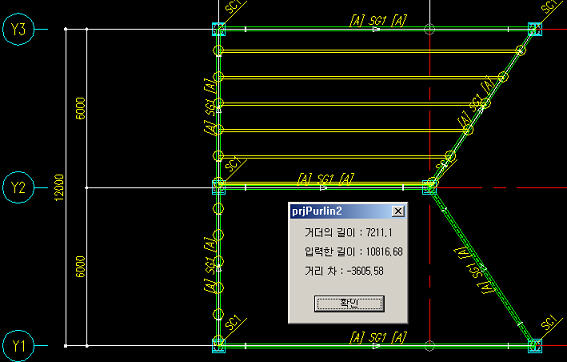Pick the 6000 dimension between Y1 and Y2
The height and width of the screenshot is (362, 567).
(x=81, y=267)
